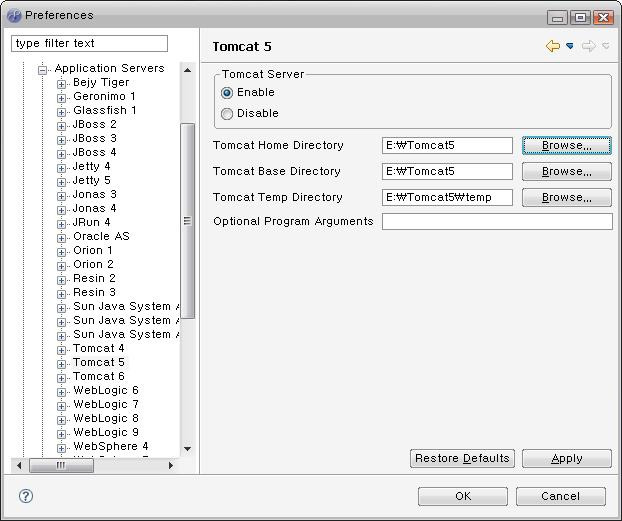The width and height of the screenshot is (622, 521).
Task: Maximize the Preferences window
Action: (x=581, y=17)
